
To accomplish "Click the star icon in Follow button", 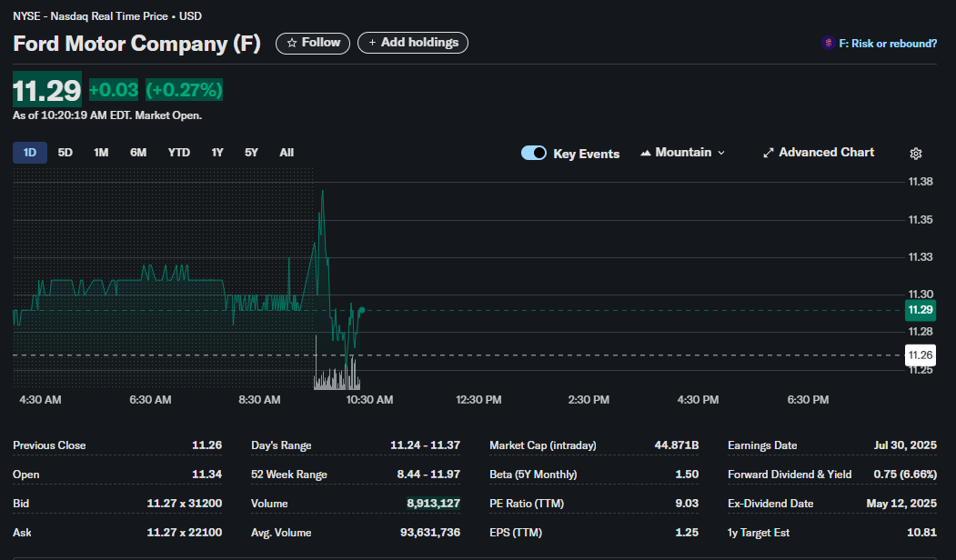I will point(292,43).
